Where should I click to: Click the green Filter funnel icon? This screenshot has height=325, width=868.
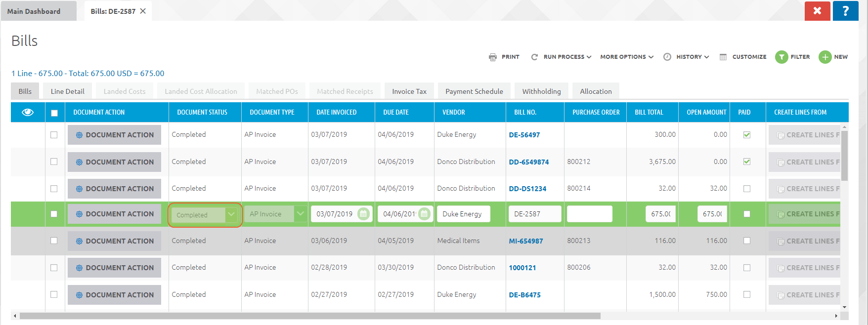pos(781,57)
